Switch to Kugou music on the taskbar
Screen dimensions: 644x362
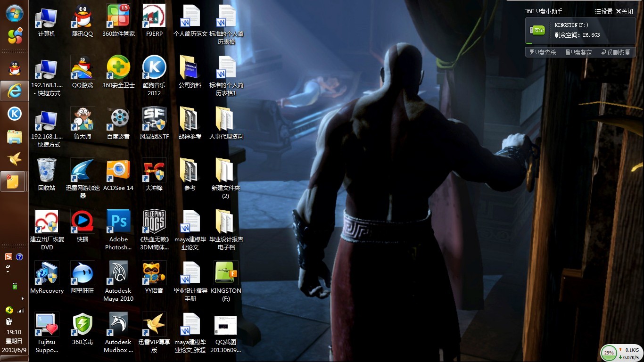coord(14,114)
